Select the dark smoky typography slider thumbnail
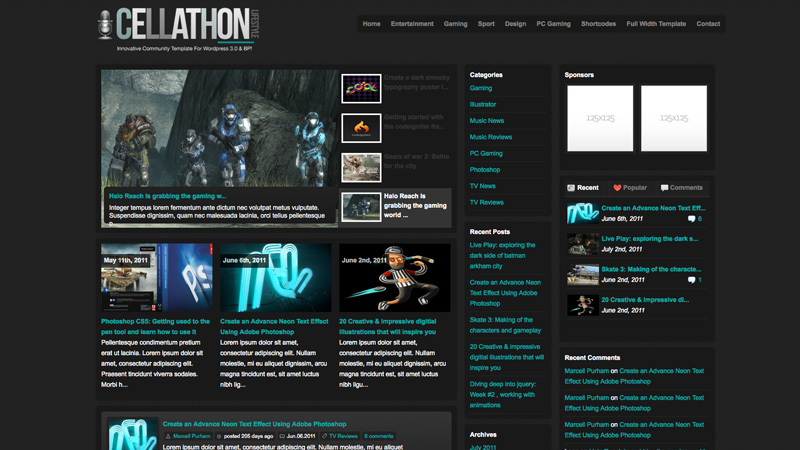The width and height of the screenshot is (800, 450). tap(361, 88)
